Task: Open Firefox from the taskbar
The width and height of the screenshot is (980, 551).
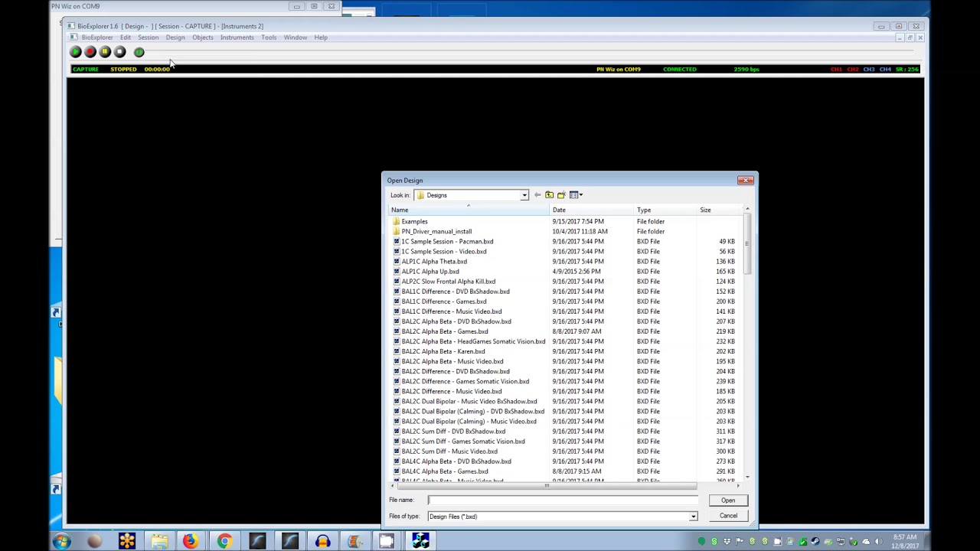Action: pos(190,542)
